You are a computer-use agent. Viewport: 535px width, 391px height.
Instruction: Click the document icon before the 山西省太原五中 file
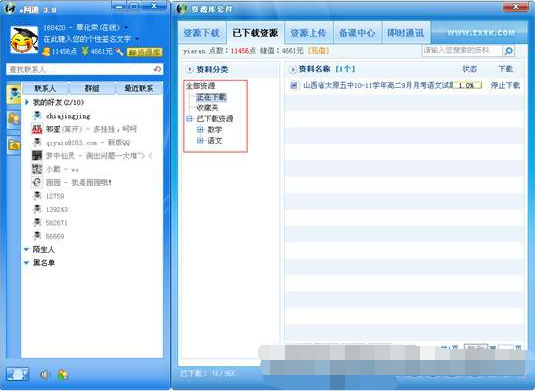294,85
